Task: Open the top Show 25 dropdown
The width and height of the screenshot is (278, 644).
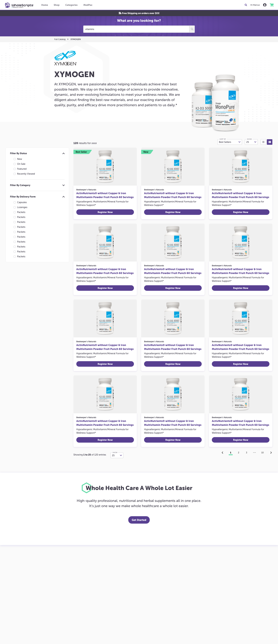Action: point(251,142)
